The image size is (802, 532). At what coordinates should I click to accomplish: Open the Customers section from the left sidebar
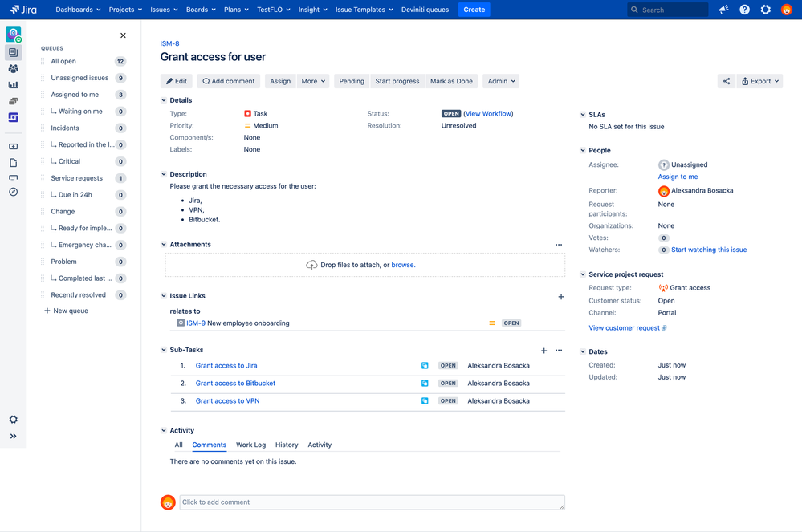pyautogui.click(x=13, y=69)
